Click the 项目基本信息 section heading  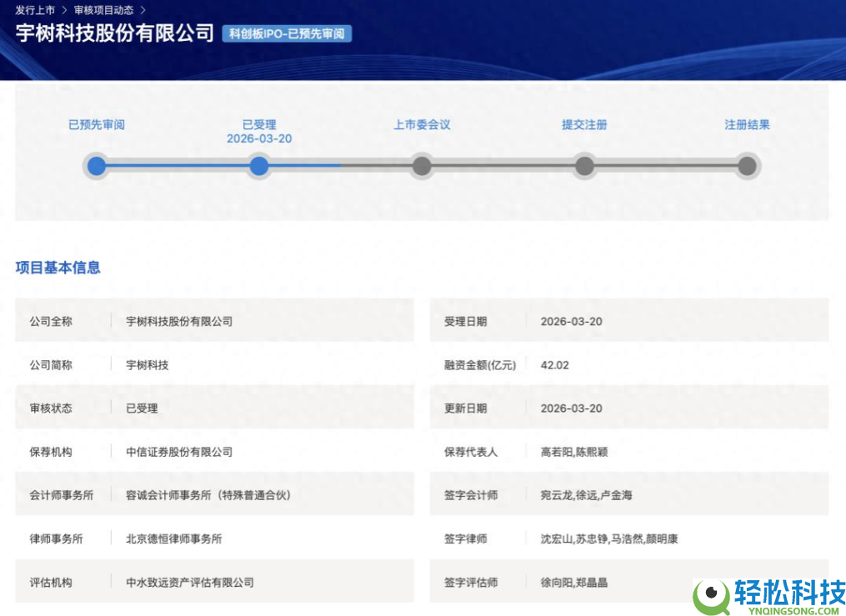tap(58, 268)
